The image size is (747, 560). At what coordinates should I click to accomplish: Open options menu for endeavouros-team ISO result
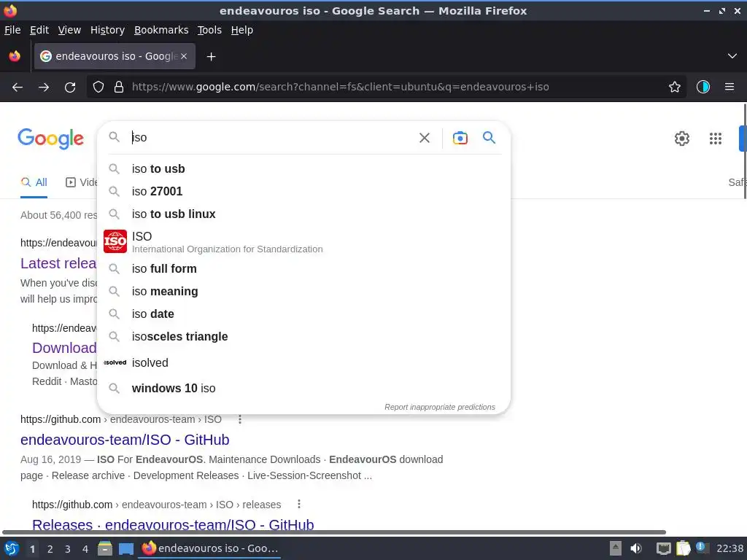[x=240, y=419]
